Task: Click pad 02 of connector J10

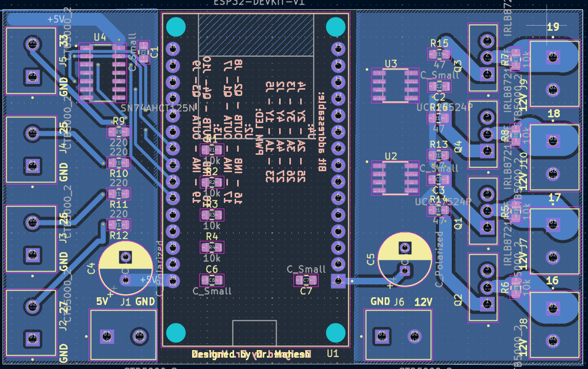Action: 553,173
